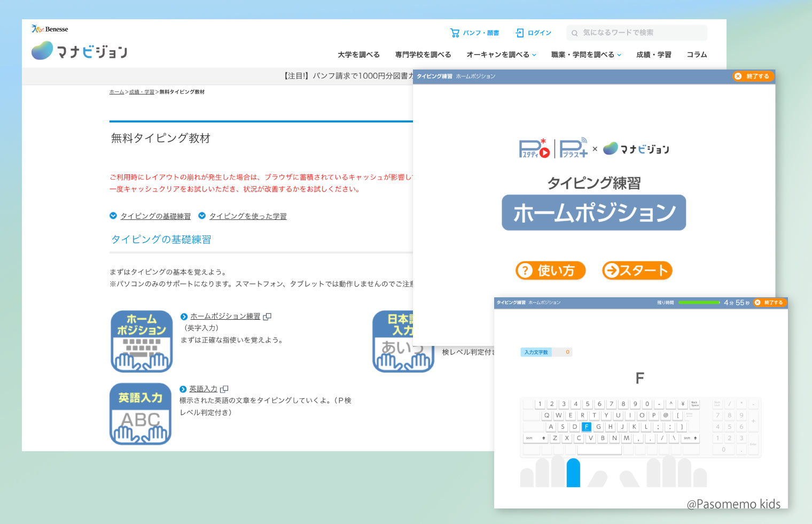Click arrow bullet before タイピングの基礎練習

[x=113, y=216]
